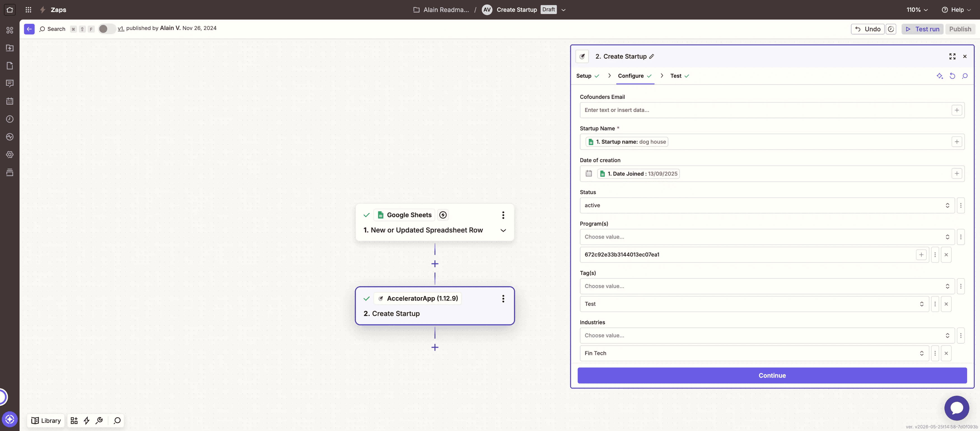This screenshot has width=980, height=431.
Task: Open the Help menu
Action: [956, 10]
